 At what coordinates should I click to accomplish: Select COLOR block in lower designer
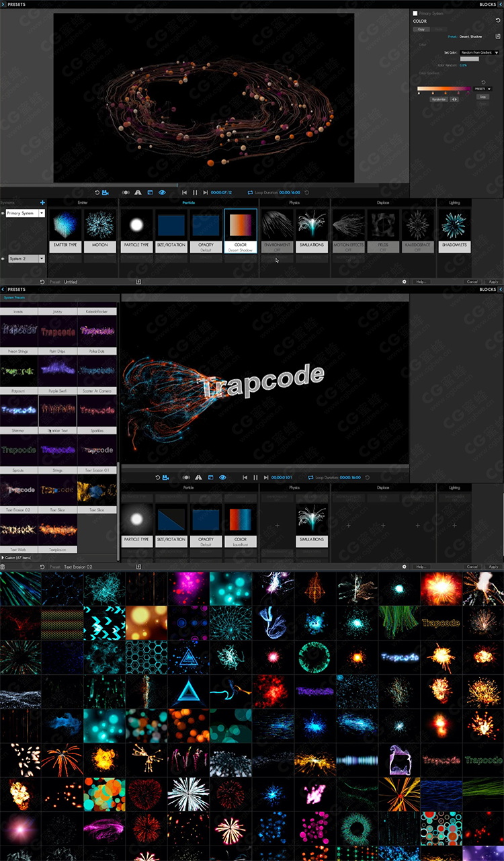(241, 526)
